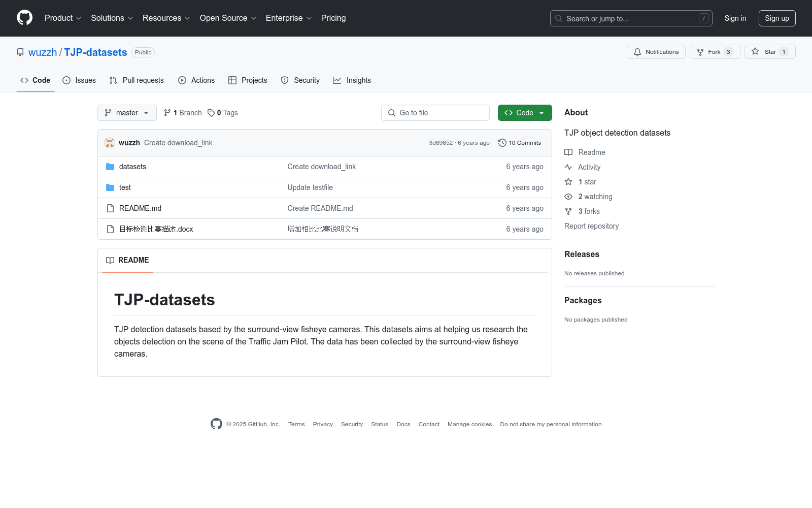Screen dimensions: 812x508
Task: Click the star icon beside 1 star
Action: pyautogui.click(x=568, y=182)
